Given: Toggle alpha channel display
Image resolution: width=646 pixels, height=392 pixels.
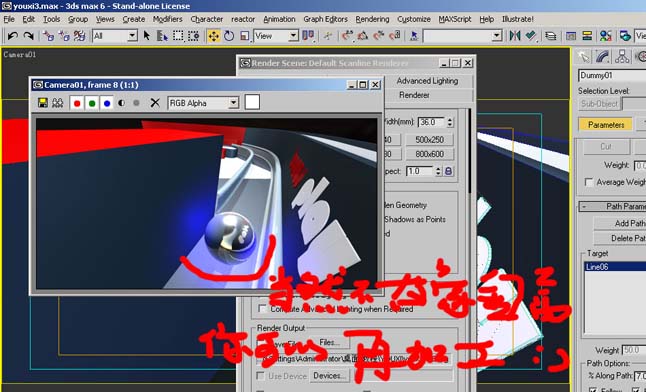Looking at the screenshot, I should pyautogui.click(x=122, y=103).
